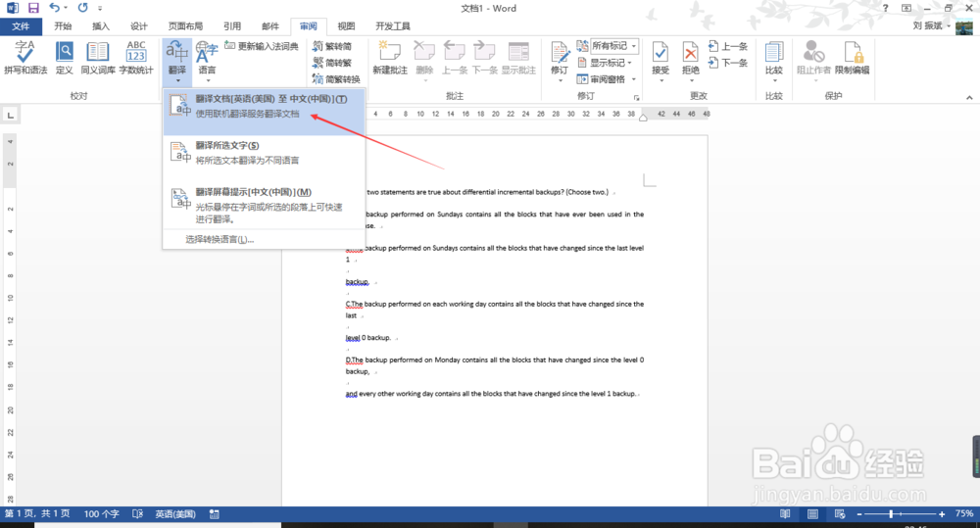980x528 pixels.
Task: Open the Page Layout tab
Action: (185, 26)
